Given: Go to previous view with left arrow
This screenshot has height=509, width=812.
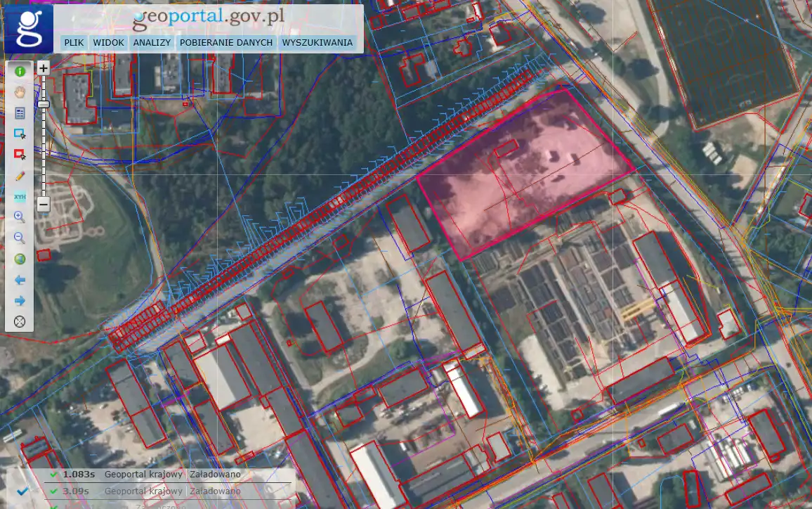Looking at the screenshot, I should tap(20, 281).
